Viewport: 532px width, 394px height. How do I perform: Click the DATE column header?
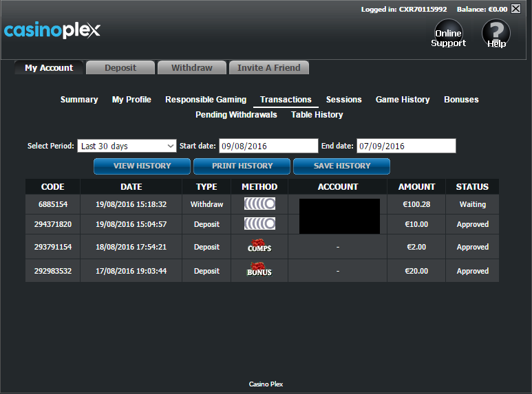coord(131,186)
